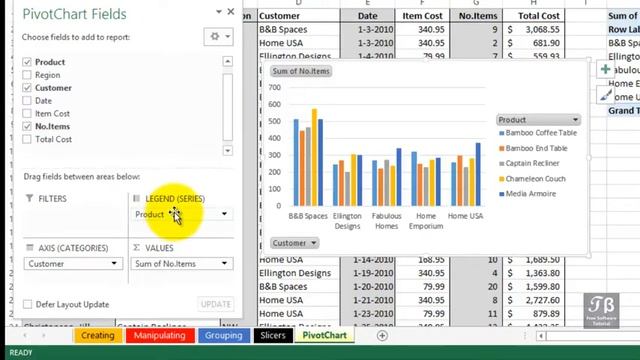Select Chameleon Couch legend entry
The height and width of the screenshot is (360, 640).
point(532,179)
